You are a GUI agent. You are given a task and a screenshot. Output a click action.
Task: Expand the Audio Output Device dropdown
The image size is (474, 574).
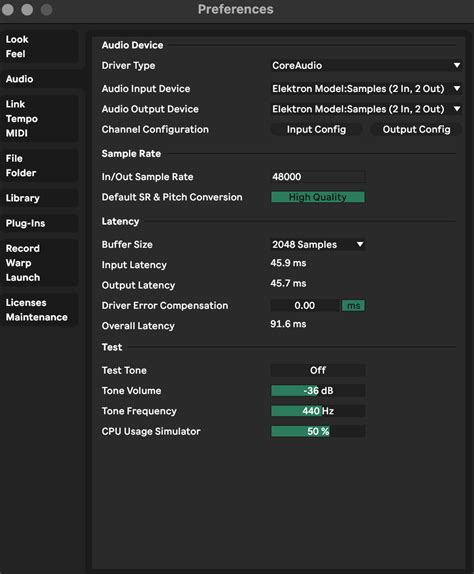pos(366,109)
